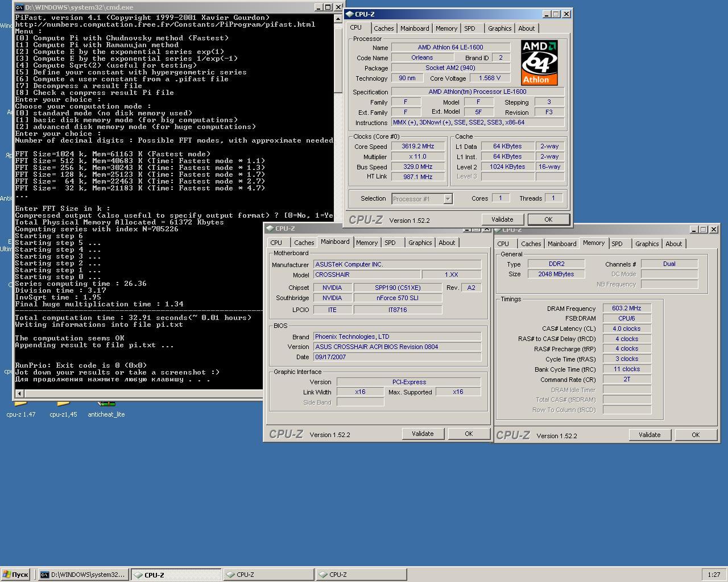Click Validate in the CPU window
728x582 pixels.
(x=502, y=219)
